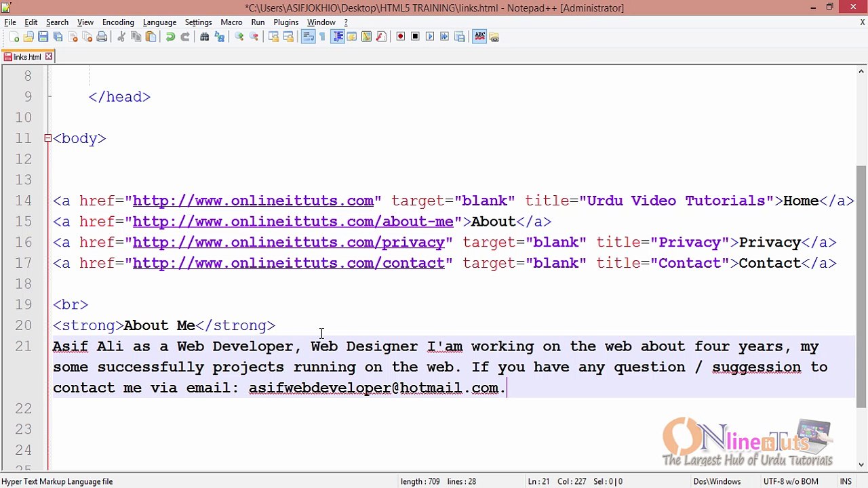Open the Search menu
This screenshot has width=868, height=488.
click(x=57, y=22)
